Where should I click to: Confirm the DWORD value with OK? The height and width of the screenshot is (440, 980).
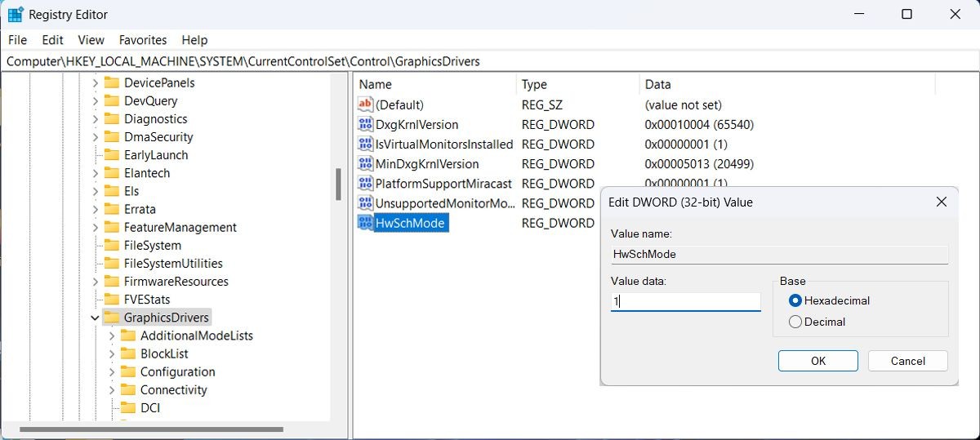coord(818,361)
